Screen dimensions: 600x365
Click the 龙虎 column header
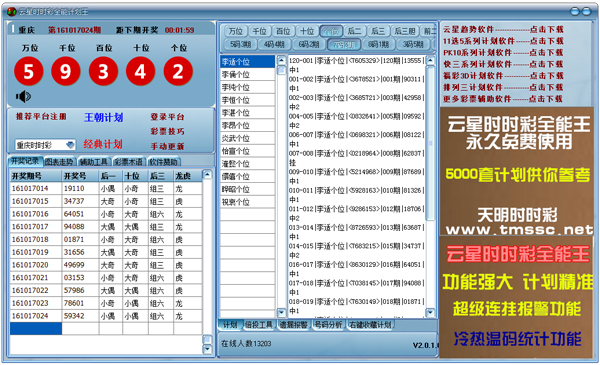(x=188, y=176)
